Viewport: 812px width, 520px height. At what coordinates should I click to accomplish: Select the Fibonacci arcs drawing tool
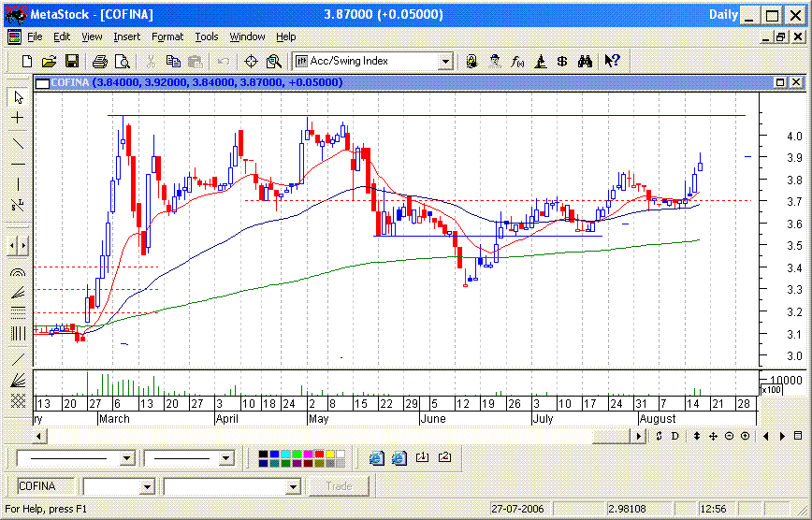click(17, 272)
